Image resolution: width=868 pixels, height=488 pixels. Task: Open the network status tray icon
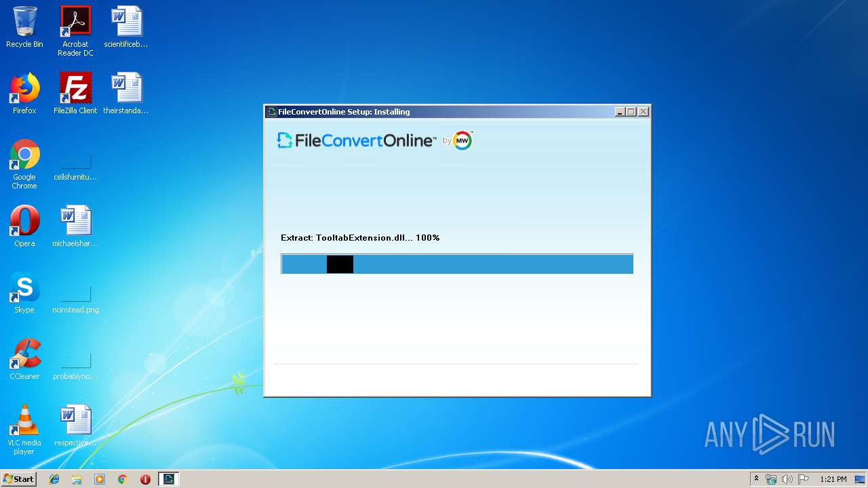771,479
